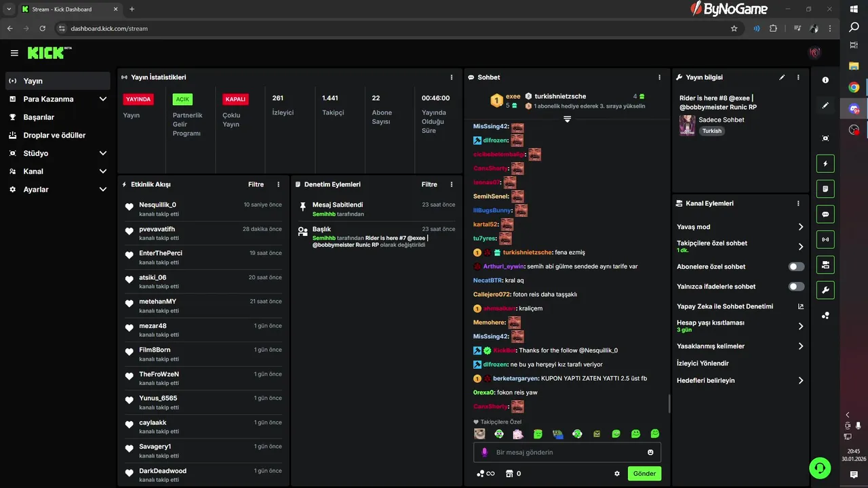Click the chat bubble icon in right toolbar
Image resolution: width=868 pixels, height=488 pixels.
(x=825, y=214)
